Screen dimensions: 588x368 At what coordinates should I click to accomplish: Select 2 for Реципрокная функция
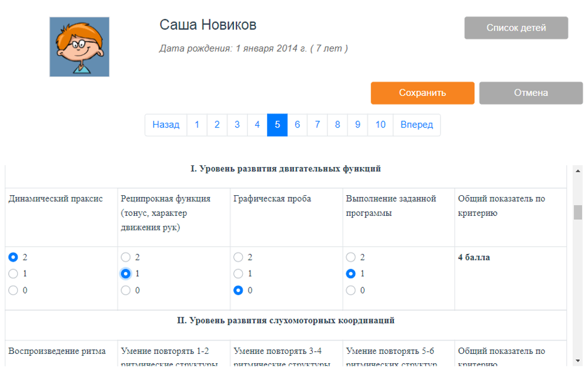point(125,257)
